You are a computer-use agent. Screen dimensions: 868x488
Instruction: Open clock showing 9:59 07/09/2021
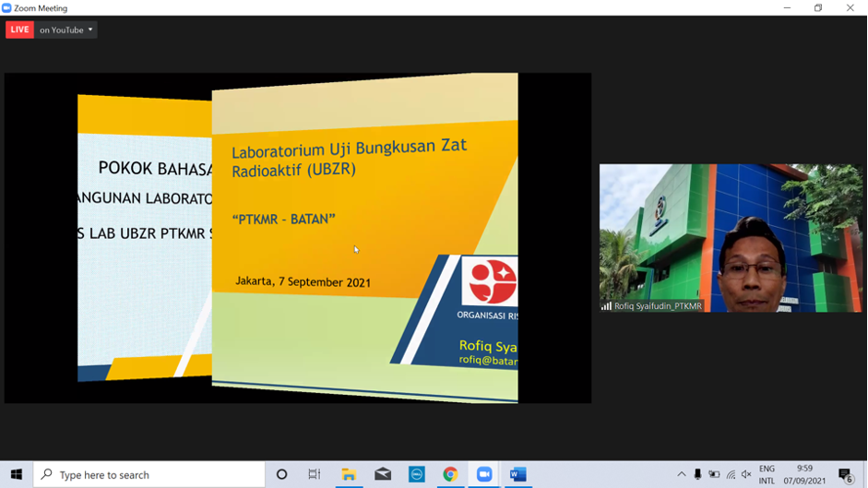804,475
